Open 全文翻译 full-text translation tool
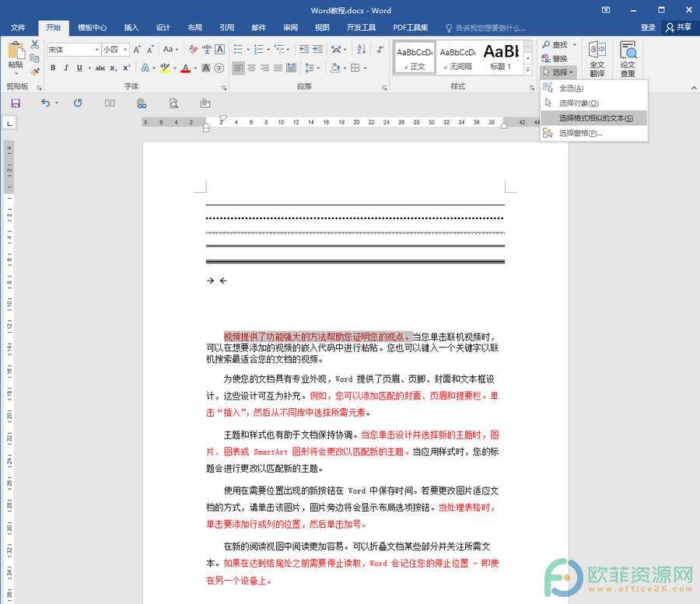 pyautogui.click(x=597, y=59)
